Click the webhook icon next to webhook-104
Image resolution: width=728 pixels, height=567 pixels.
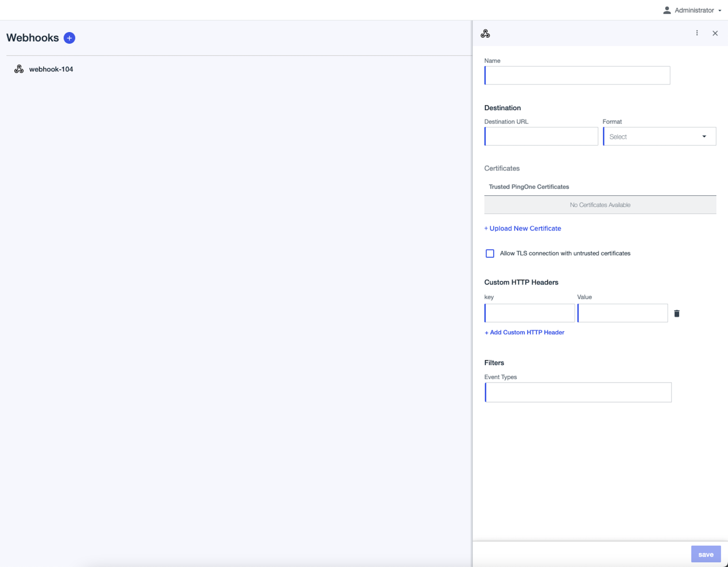(x=19, y=69)
